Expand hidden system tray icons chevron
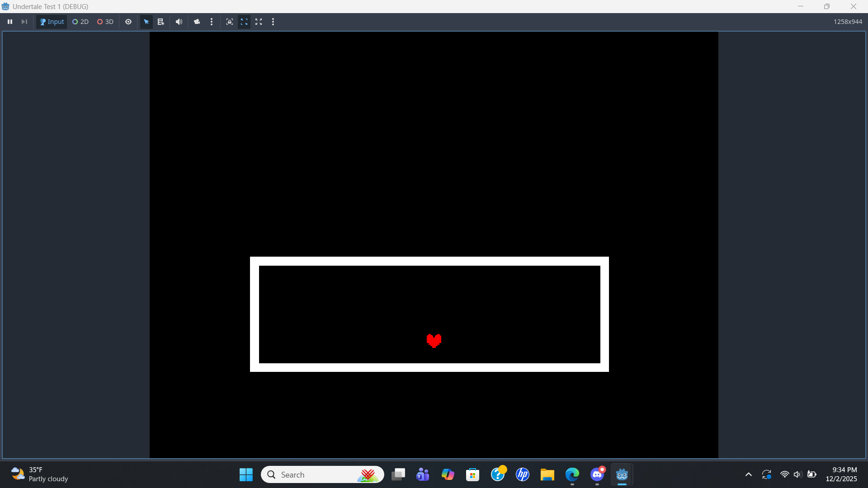 click(x=749, y=474)
